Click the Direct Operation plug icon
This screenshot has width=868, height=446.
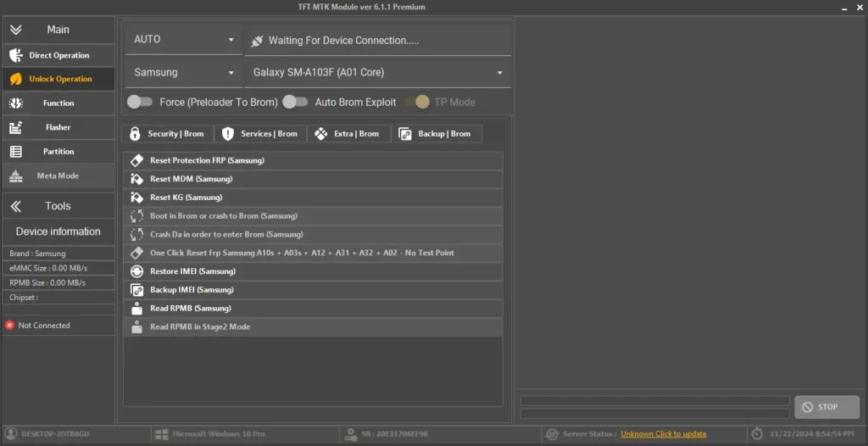(x=16, y=55)
